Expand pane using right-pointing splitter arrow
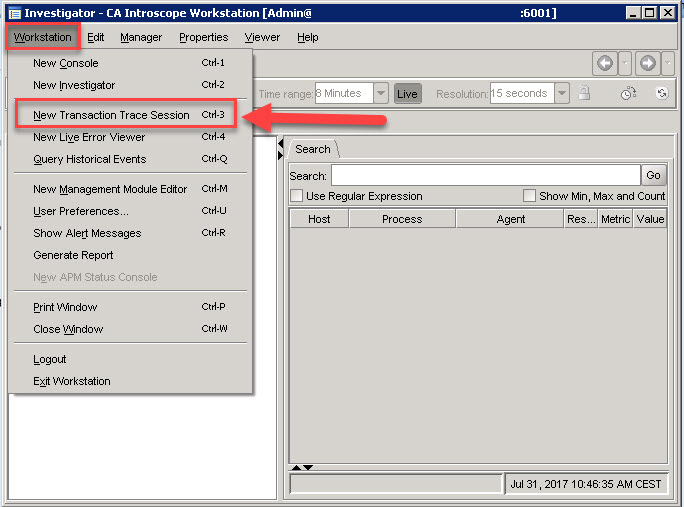 [280, 155]
